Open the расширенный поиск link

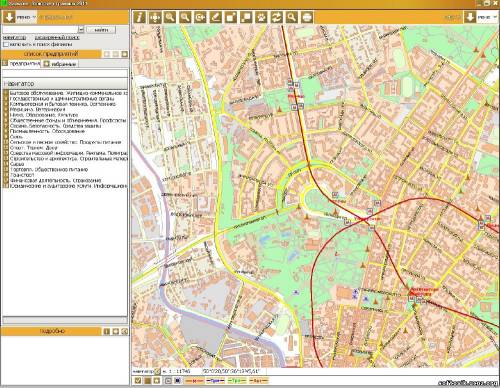57,38
